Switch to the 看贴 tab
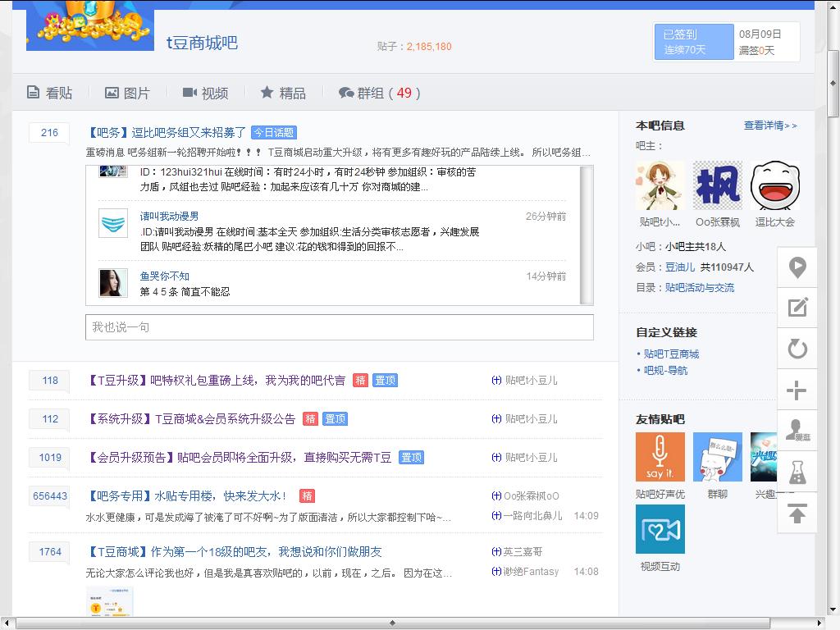Viewport: 840px width, 630px height. coord(50,94)
